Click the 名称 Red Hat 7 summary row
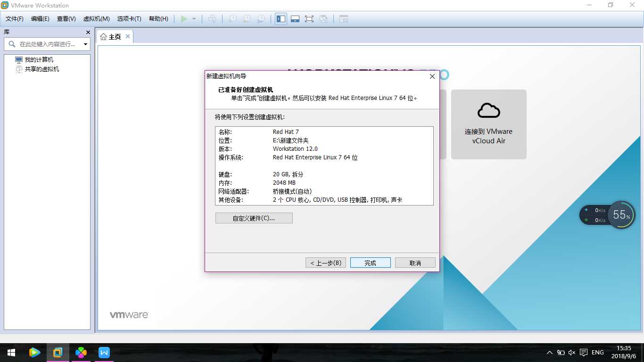The height and width of the screenshot is (362, 644). [324, 132]
